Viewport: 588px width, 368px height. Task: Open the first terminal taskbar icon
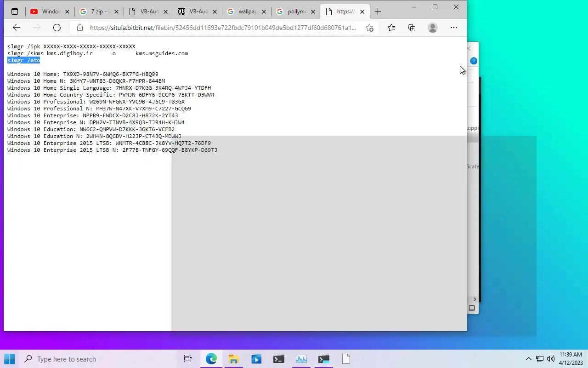coord(278,359)
